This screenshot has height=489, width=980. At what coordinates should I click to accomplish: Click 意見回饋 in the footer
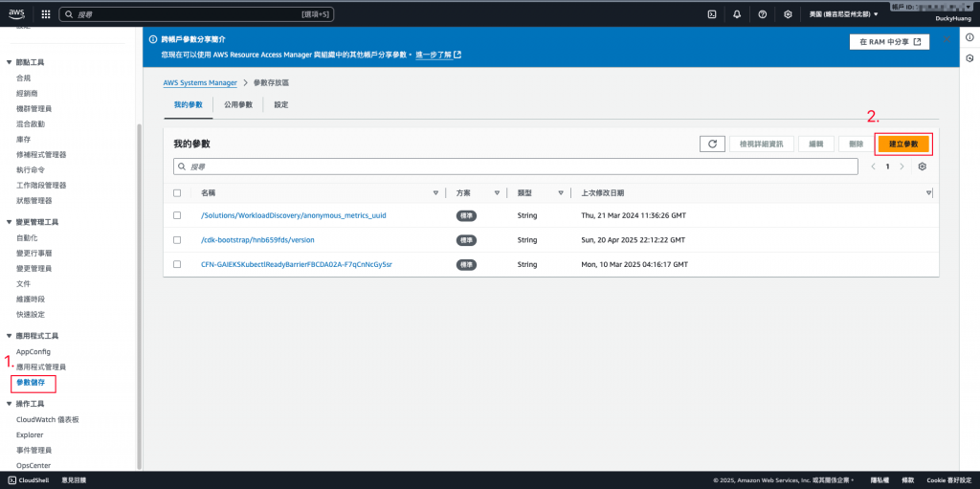point(74,480)
